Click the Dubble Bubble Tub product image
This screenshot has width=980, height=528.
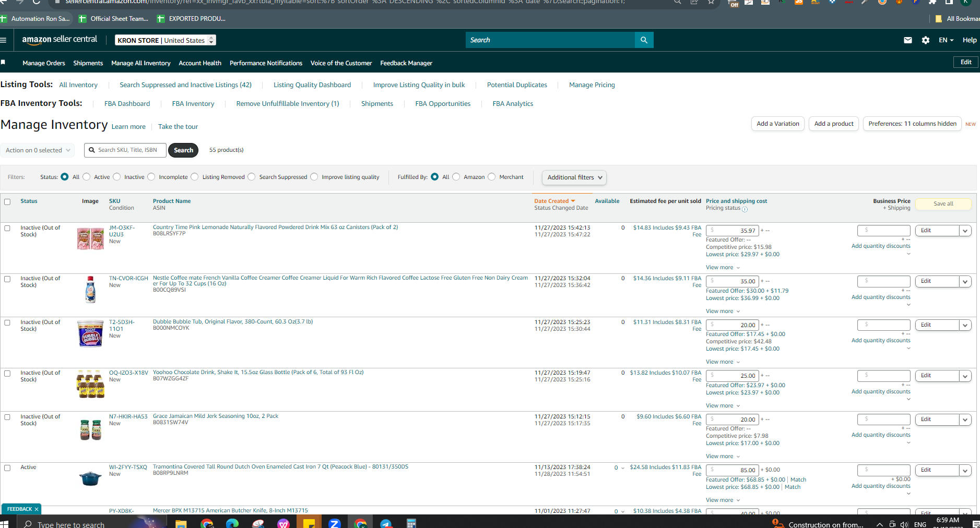coord(90,334)
